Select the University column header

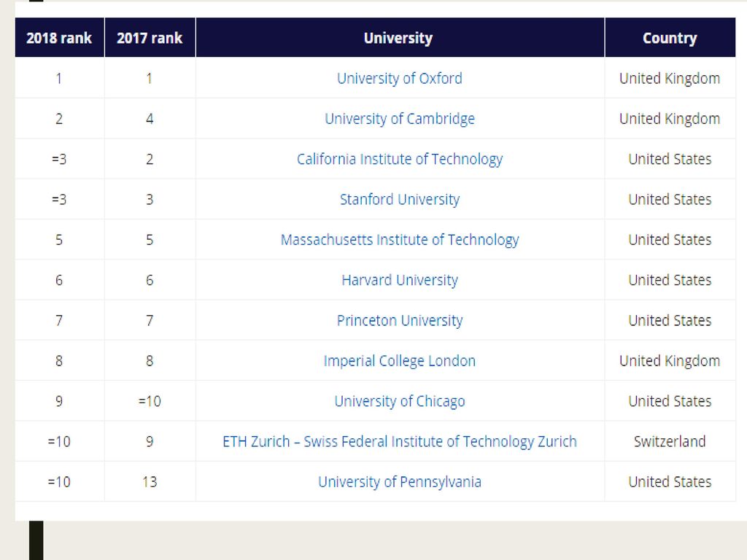coord(399,38)
